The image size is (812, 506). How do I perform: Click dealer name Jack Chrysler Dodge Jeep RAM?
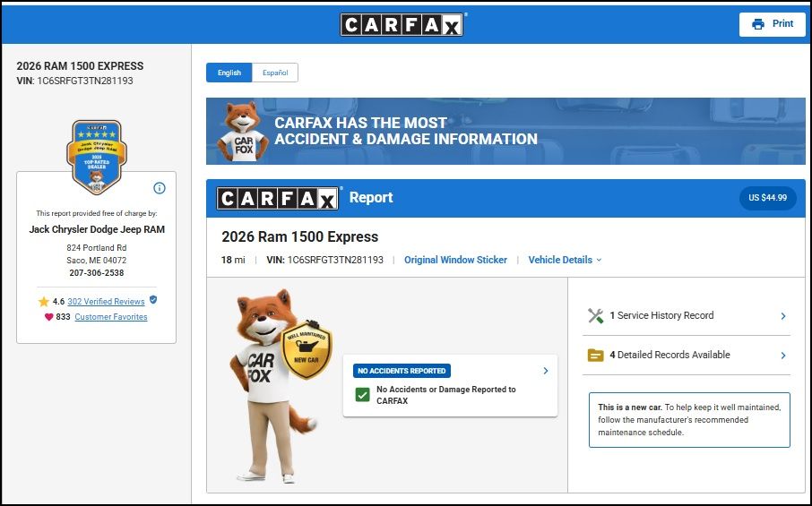pos(97,229)
